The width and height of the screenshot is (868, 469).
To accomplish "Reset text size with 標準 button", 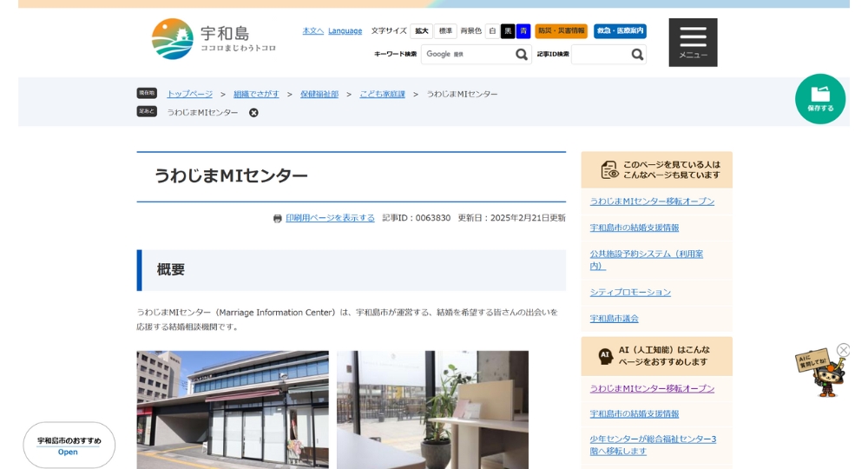I will 445,31.
